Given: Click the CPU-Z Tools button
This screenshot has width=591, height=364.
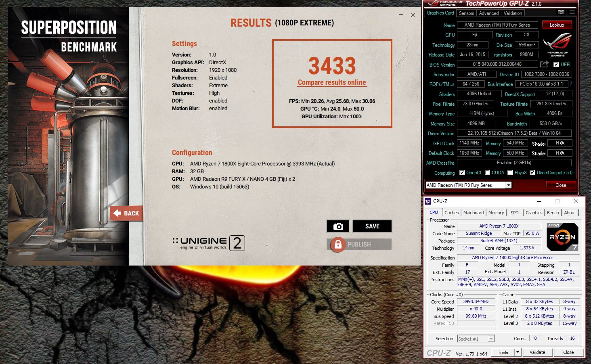Looking at the screenshot, I should tap(503, 352).
